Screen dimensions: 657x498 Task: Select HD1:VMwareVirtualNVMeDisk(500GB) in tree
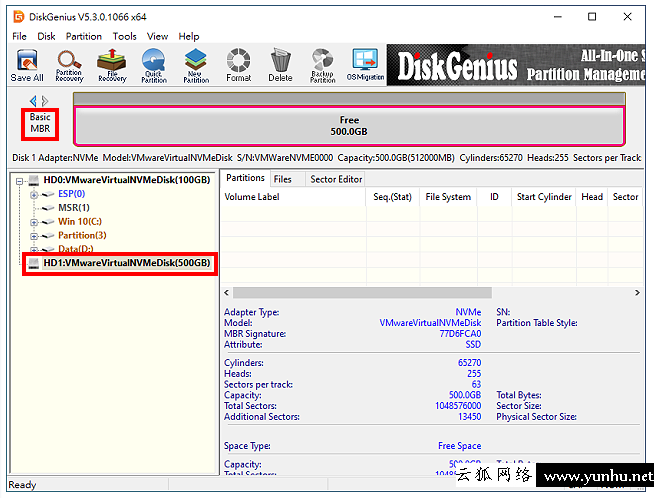pyautogui.click(x=127, y=263)
